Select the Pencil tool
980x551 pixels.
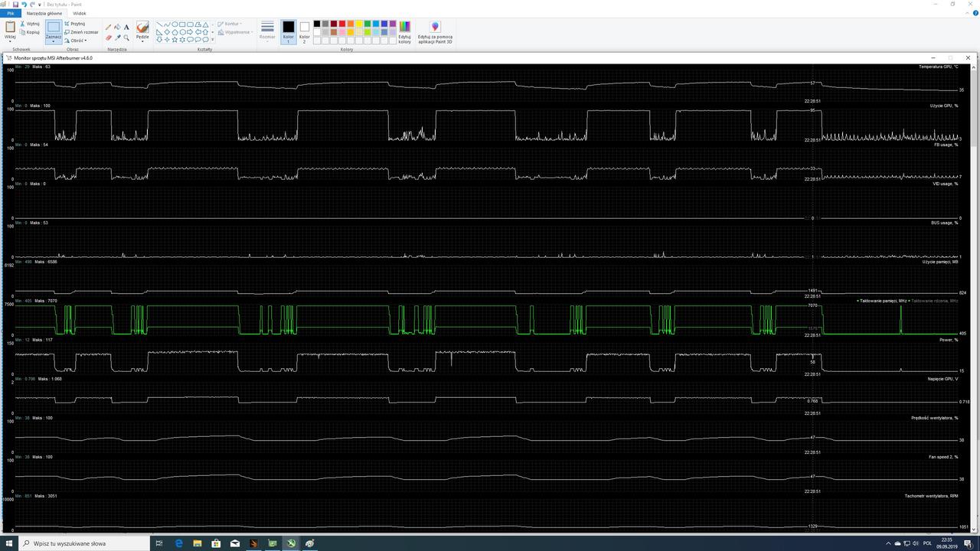(108, 27)
